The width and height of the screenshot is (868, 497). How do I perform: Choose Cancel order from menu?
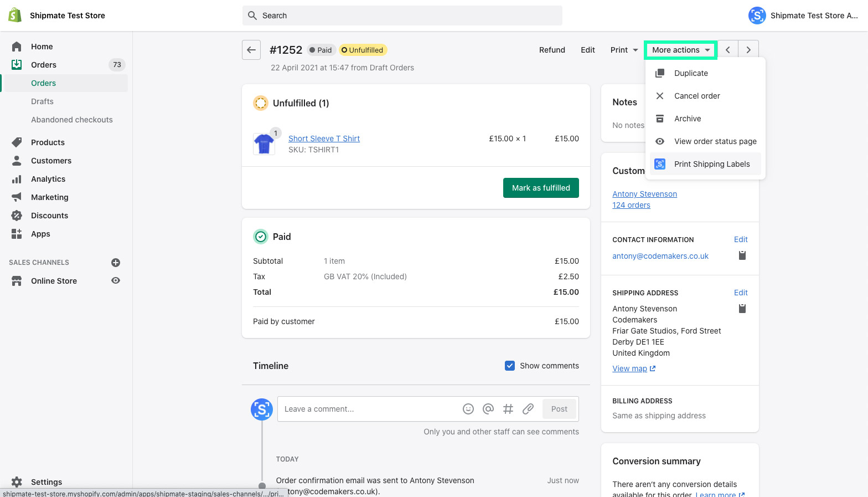pyautogui.click(x=705, y=96)
